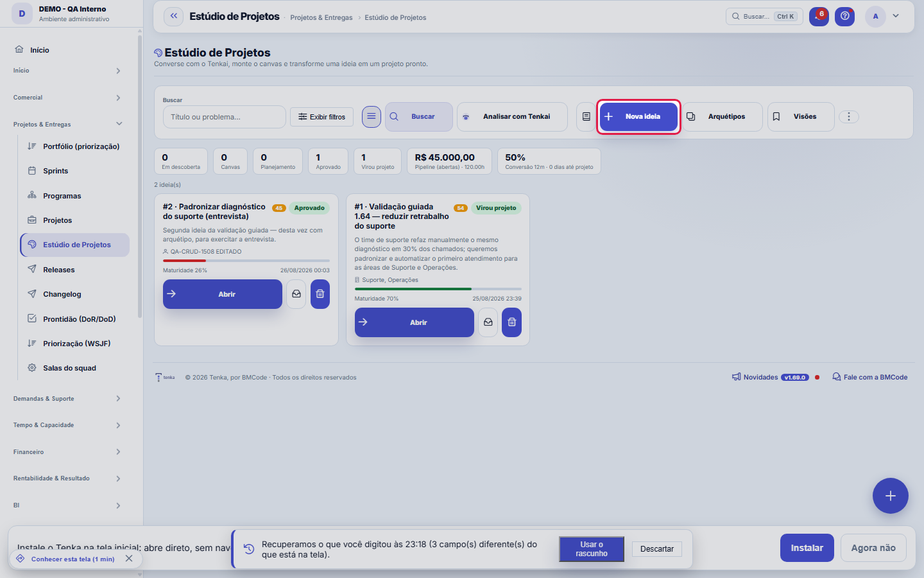Click Analisar com Tenkai button

point(512,117)
